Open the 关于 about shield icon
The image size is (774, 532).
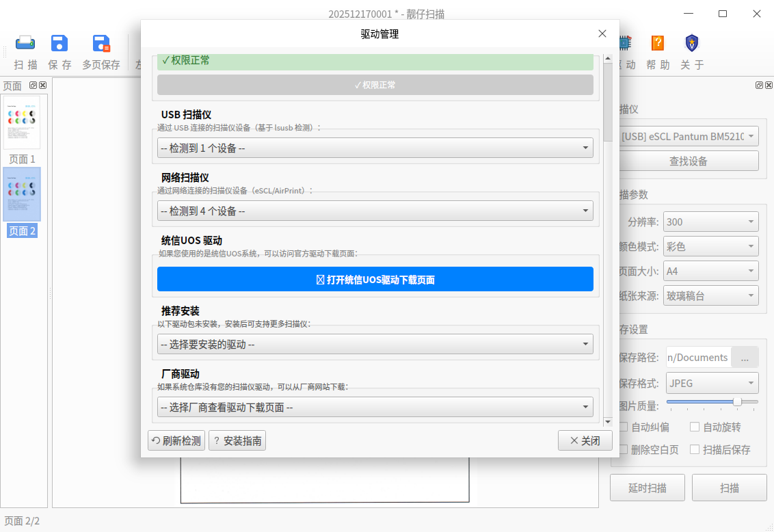point(692,44)
